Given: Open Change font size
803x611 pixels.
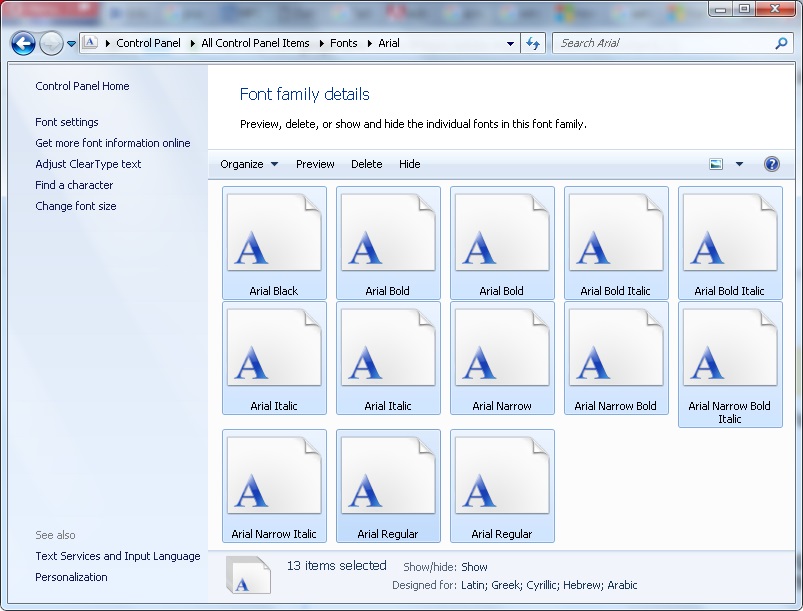Looking at the screenshot, I should 76,206.
